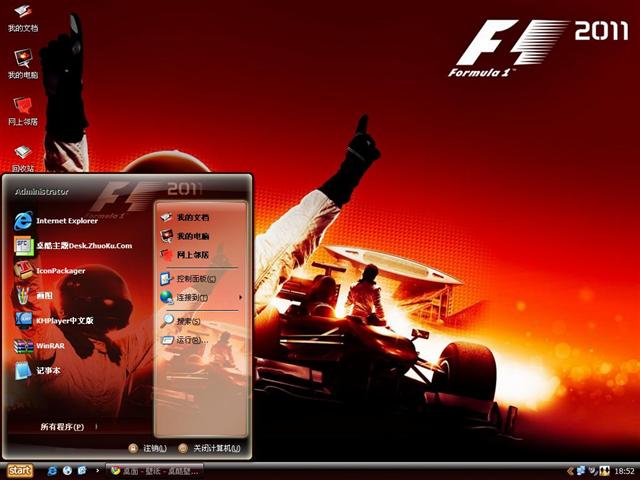
Task: Expand the quick launch overflow arrow
Action: pyautogui.click(x=98, y=471)
